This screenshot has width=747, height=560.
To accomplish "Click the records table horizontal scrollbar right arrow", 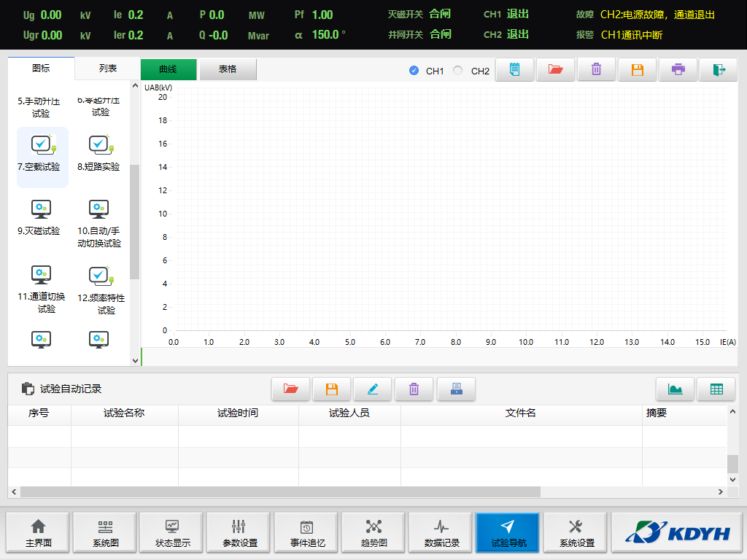I will click(721, 492).
